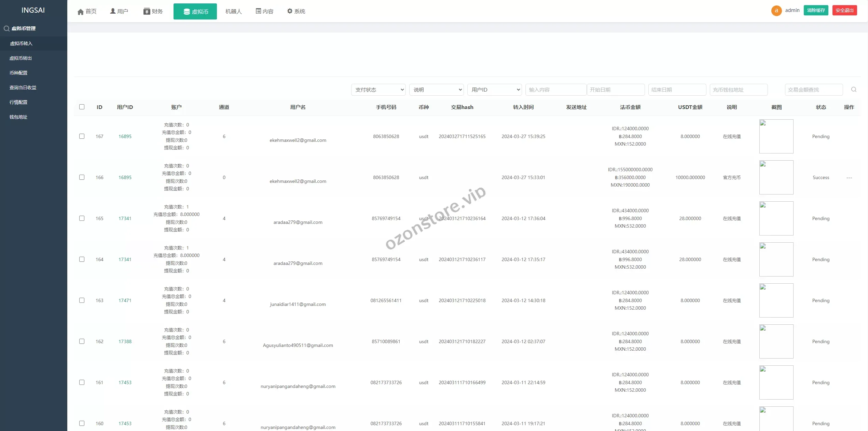This screenshot has width=868, height=431.
Task: Check the row checkbox for ID 167
Action: click(x=82, y=136)
